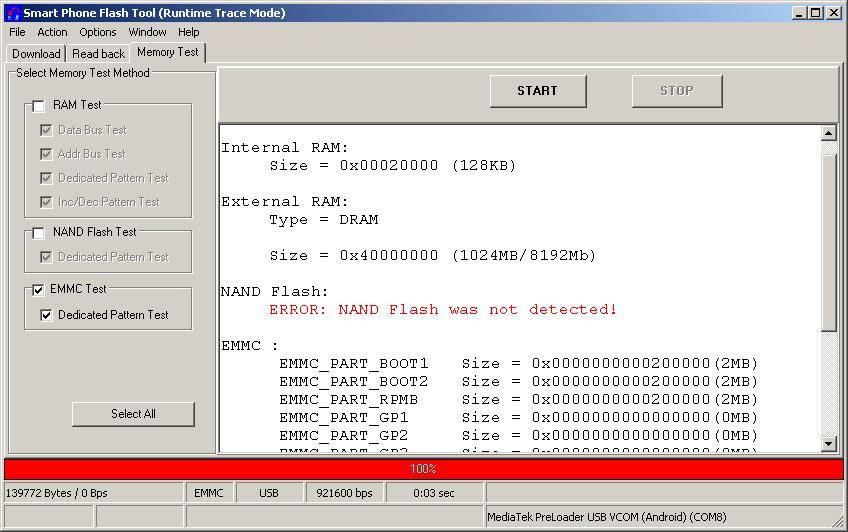Click the EMMC_PART_GP2 size line

click(518, 435)
